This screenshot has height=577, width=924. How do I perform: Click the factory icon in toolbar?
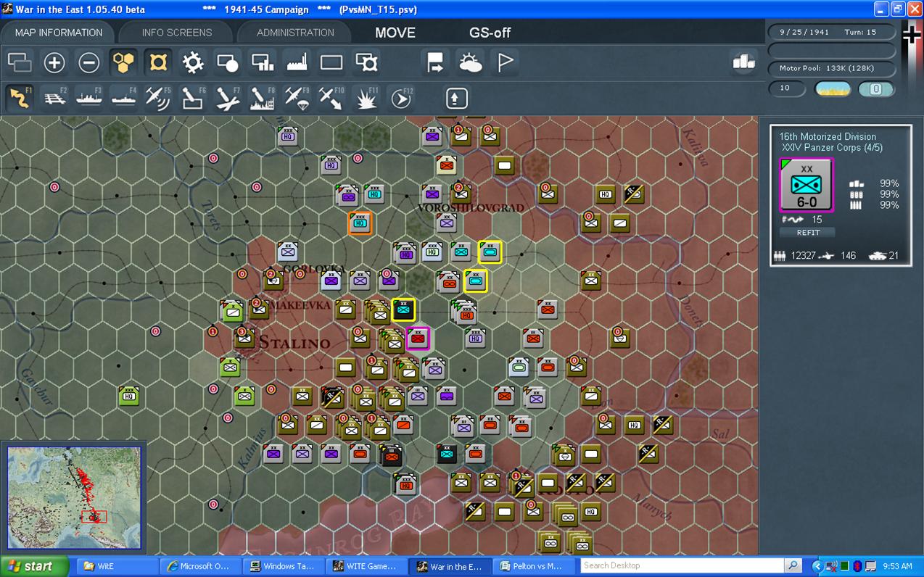pyautogui.click(x=297, y=62)
